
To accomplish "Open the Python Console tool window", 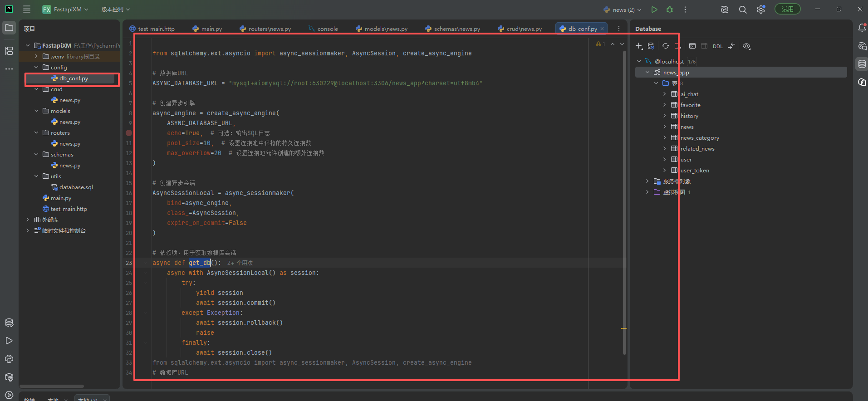I will (x=9, y=359).
